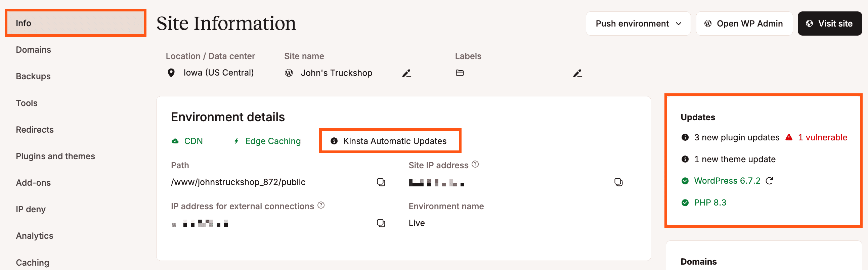Click the 1 vulnerable warning
This screenshot has width=868, height=270.
823,137
